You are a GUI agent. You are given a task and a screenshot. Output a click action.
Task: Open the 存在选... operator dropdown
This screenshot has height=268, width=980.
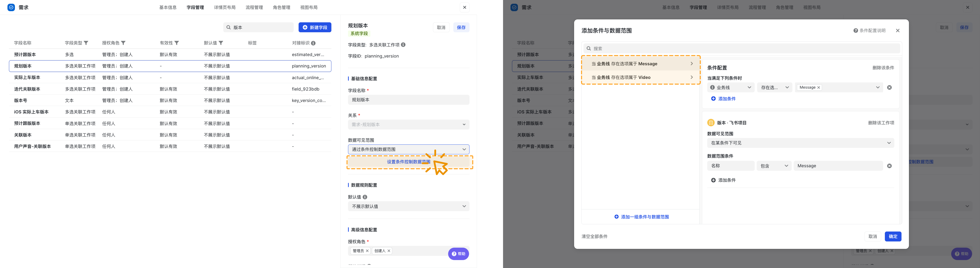tap(775, 87)
